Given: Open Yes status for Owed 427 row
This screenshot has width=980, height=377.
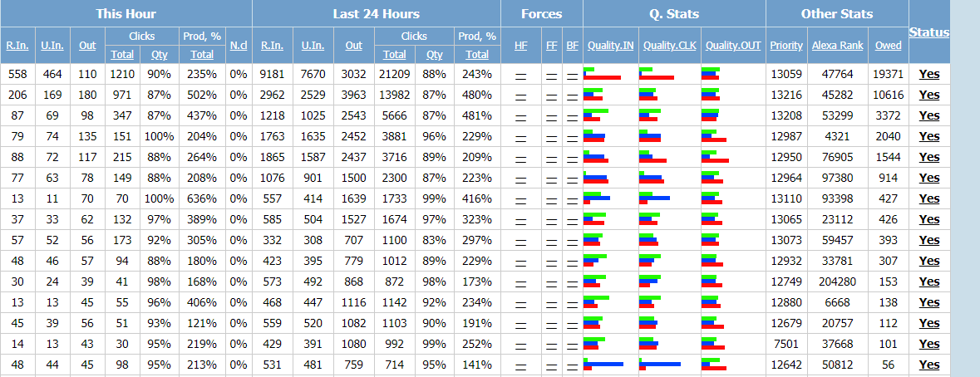Looking at the screenshot, I should coord(929,198).
